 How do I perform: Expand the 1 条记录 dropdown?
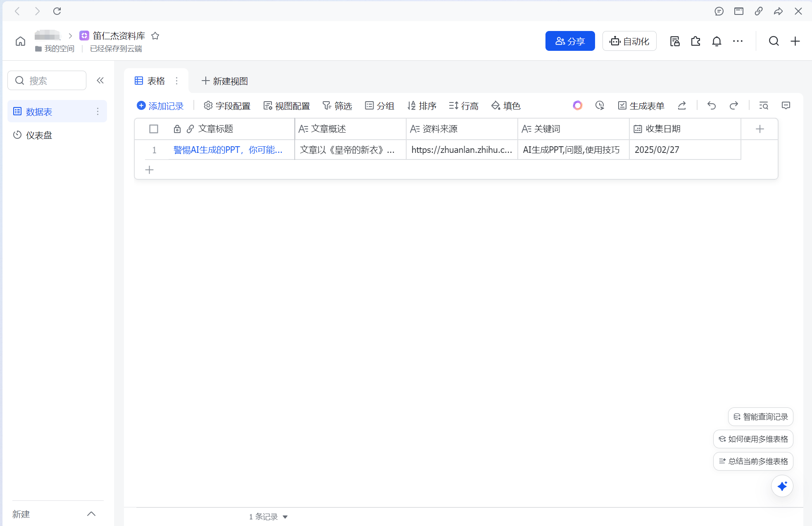(x=285, y=517)
